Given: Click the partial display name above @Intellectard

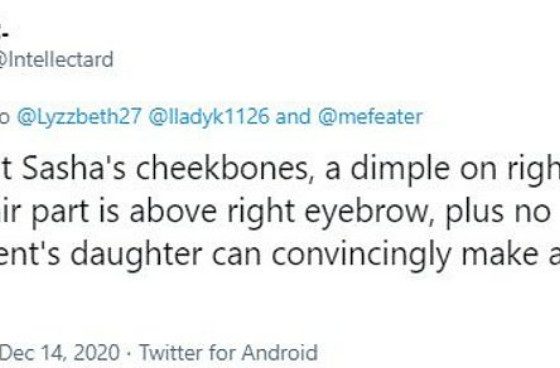Looking at the screenshot, I should [x=4, y=35].
